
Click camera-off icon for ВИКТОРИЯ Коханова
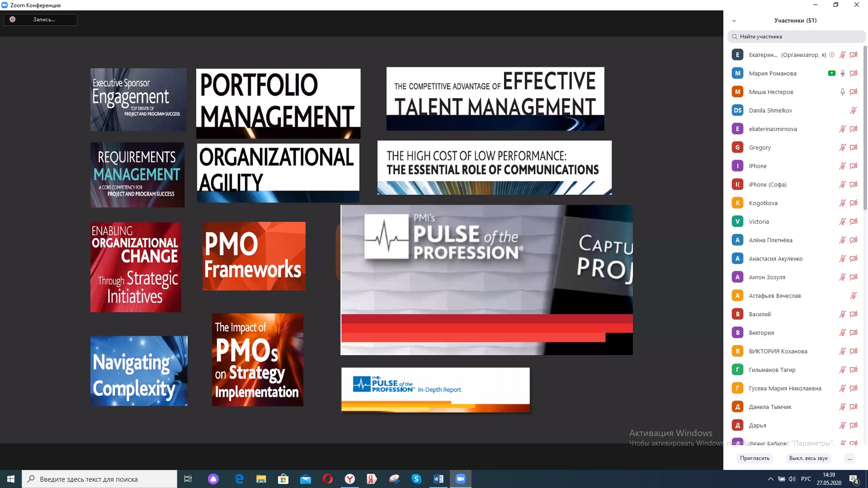[x=854, y=351]
